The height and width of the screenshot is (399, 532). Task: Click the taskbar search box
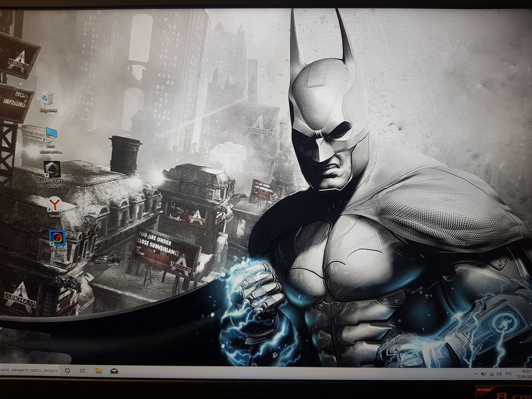point(30,370)
